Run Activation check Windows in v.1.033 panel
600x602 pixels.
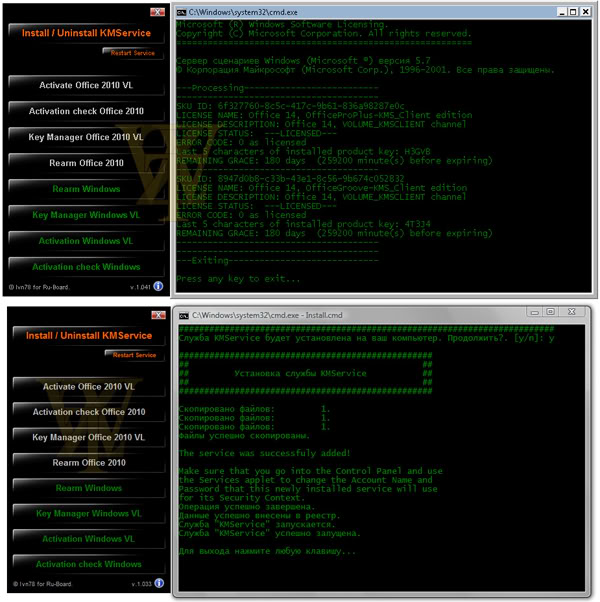tap(89, 564)
